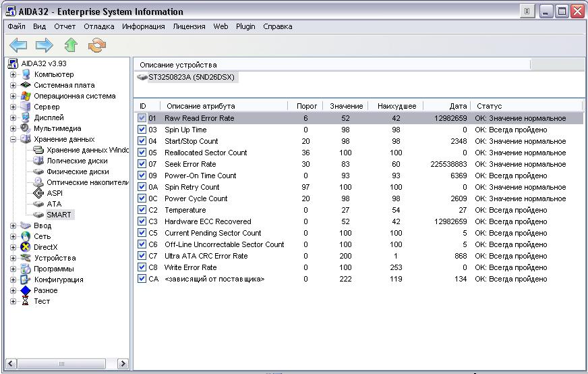Screen dimensions: 588x374
Task: Select the Сеть tree icon
Action: pos(26,236)
